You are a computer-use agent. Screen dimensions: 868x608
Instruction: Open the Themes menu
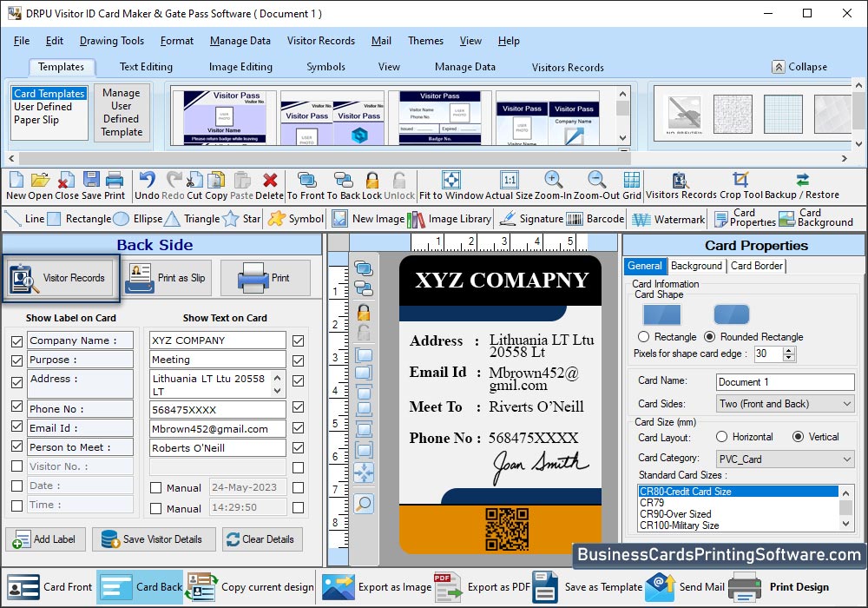(425, 41)
